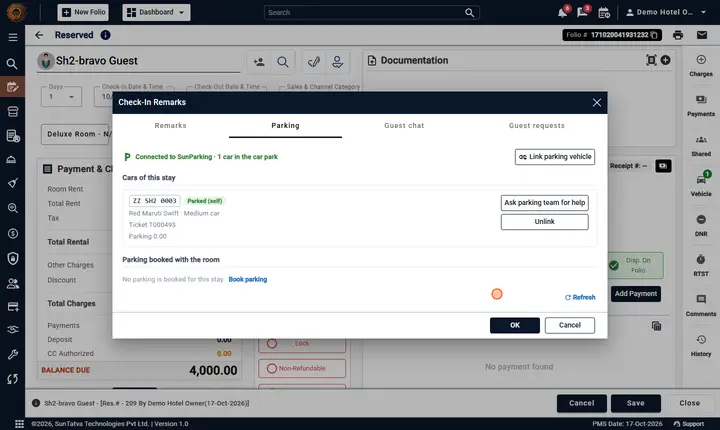Scan document using Documentation scan icon

pyautogui.click(x=651, y=60)
